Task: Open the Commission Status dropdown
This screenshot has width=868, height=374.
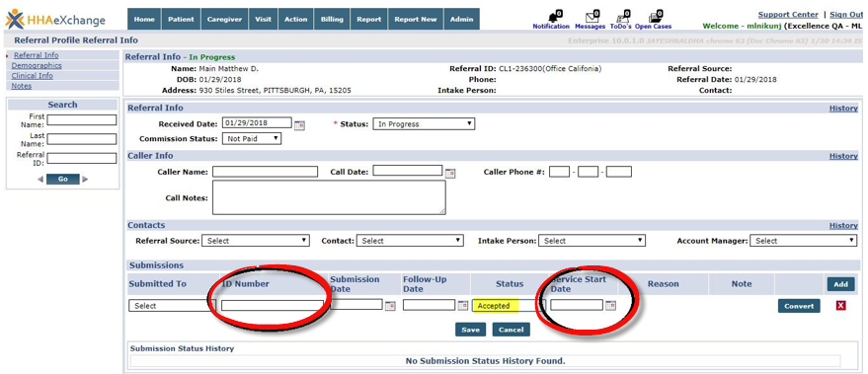Action: pyautogui.click(x=252, y=139)
